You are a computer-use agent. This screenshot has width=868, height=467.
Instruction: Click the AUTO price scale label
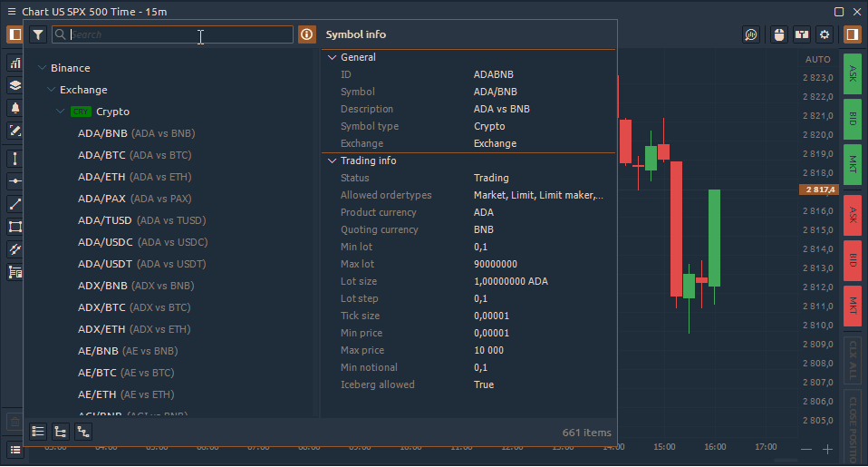[817, 59]
